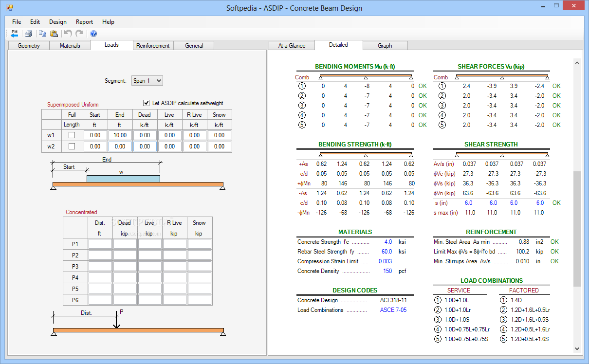
Task: Open the Design menu
Action: pyautogui.click(x=58, y=22)
